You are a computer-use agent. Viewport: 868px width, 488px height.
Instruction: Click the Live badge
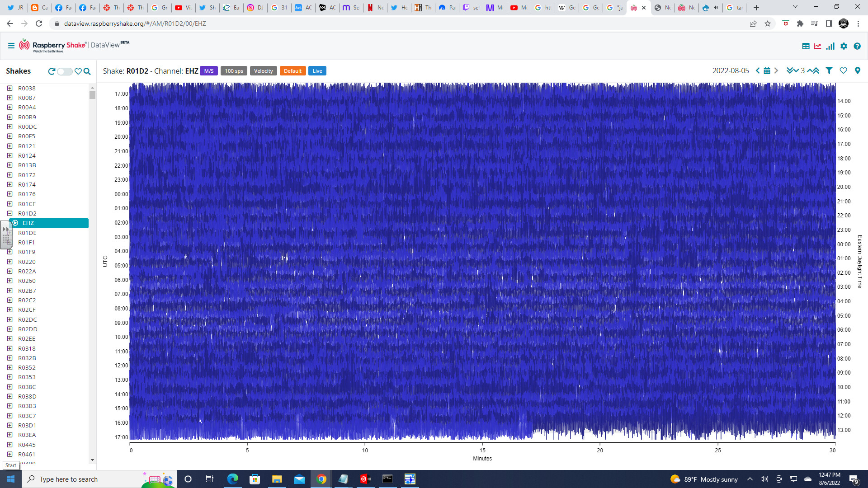tap(317, 71)
